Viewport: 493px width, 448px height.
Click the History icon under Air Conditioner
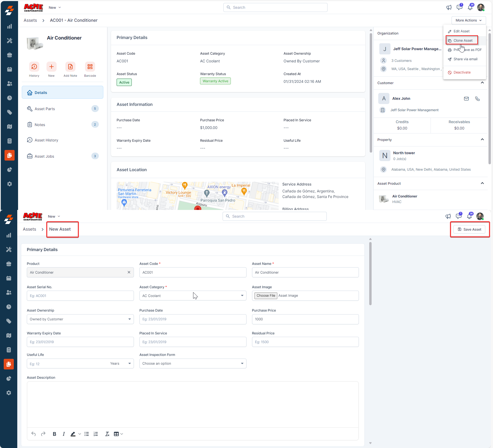[x=34, y=67]
